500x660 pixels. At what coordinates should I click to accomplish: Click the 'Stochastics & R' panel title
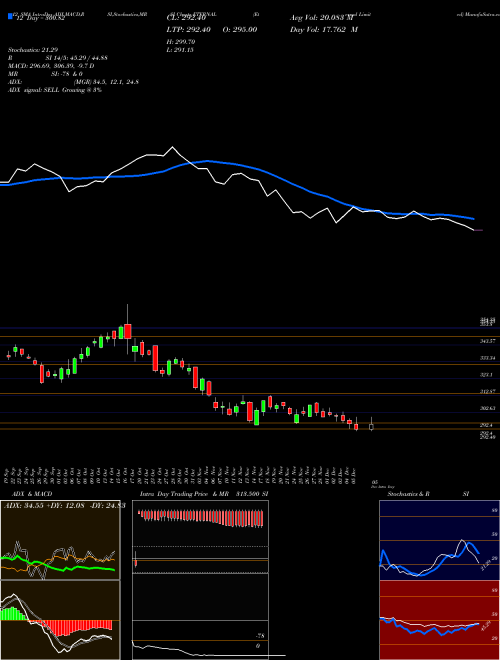click(x=408, y=494)
